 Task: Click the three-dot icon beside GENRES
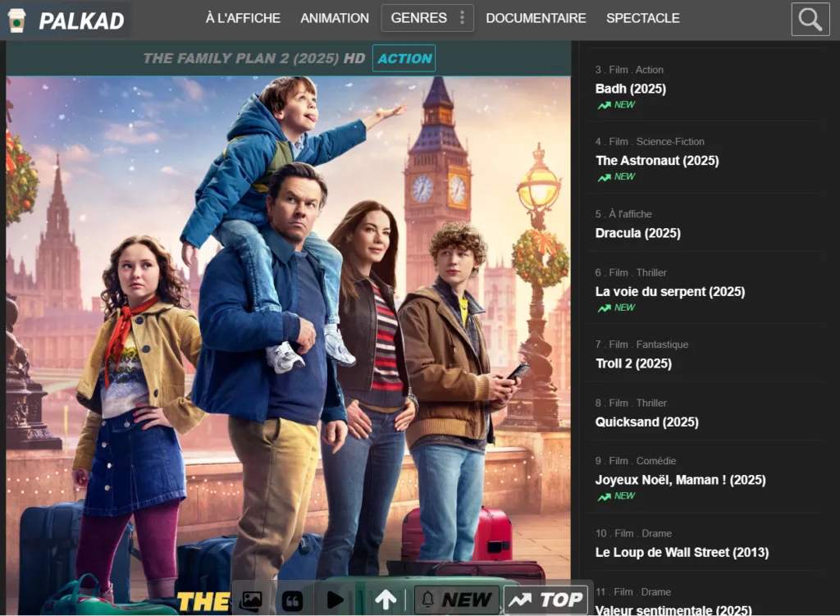point(462,18)
